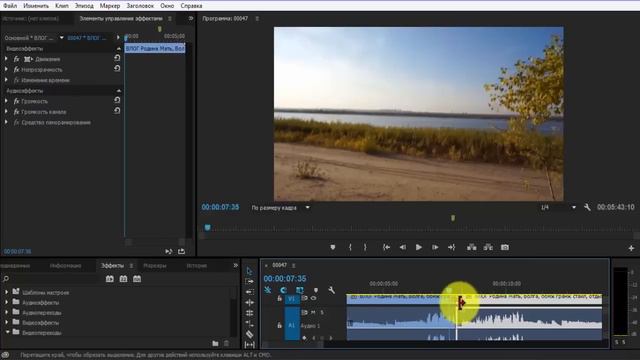Open timeline display settings wrench
The image size is (640, 360).
(331, 290)
